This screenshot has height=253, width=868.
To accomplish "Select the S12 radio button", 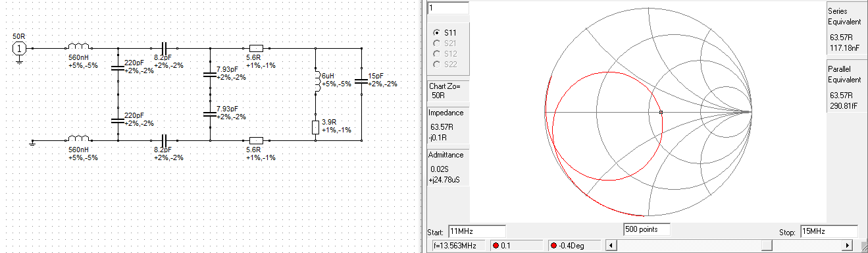I will pyautogui.click(x=437, y=53).
